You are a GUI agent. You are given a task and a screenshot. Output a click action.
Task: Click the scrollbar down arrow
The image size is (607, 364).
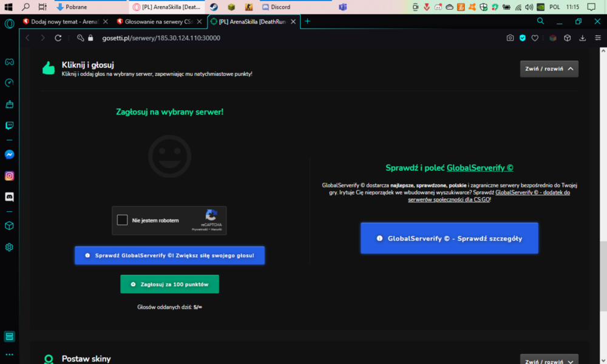click(x=603, y=360)
